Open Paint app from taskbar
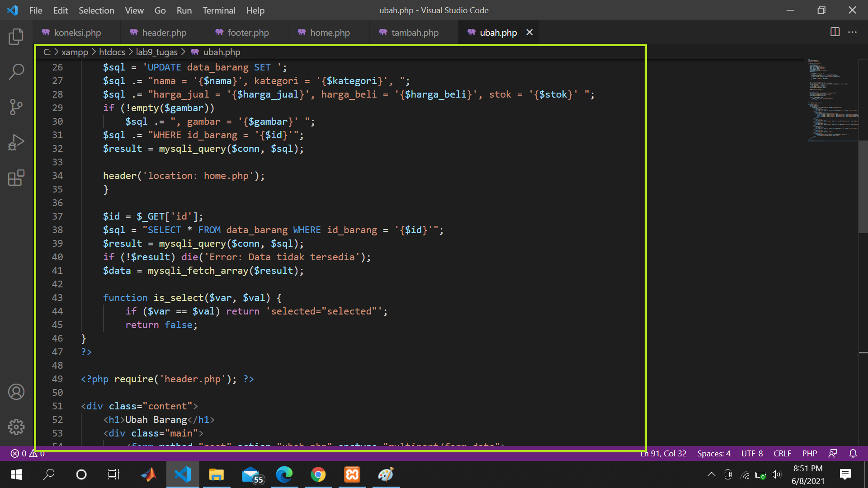The width and height of the screenshot is (868, 488). tap(386, 474)
